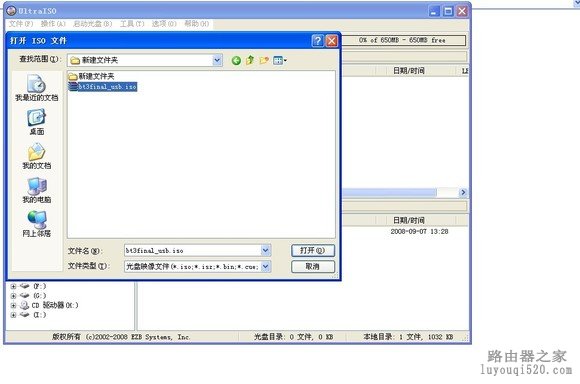Expand the file name dropdown arrow
Screen dimensions: 580x384
coord(265,250)
